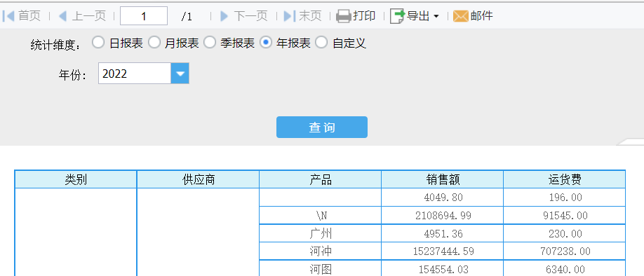
Task: Click the cell with value 15237444.59
Action: click(443, 251)
